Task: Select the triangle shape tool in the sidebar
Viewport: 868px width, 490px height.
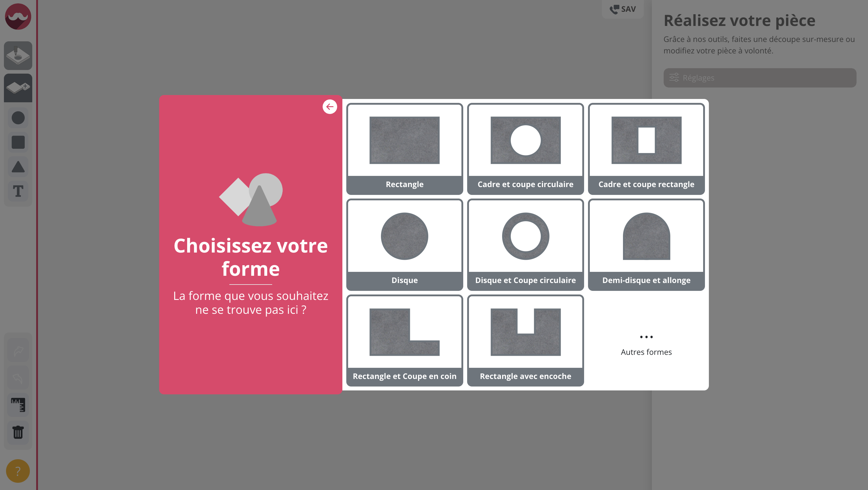Action: click(x=18, y=167)
